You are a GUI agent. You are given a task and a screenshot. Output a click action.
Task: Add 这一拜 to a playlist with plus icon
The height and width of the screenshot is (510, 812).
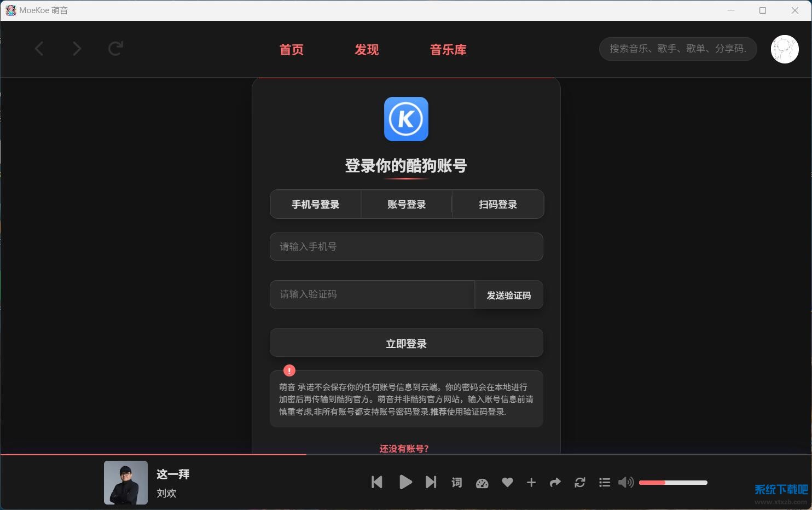click(531, 483)
